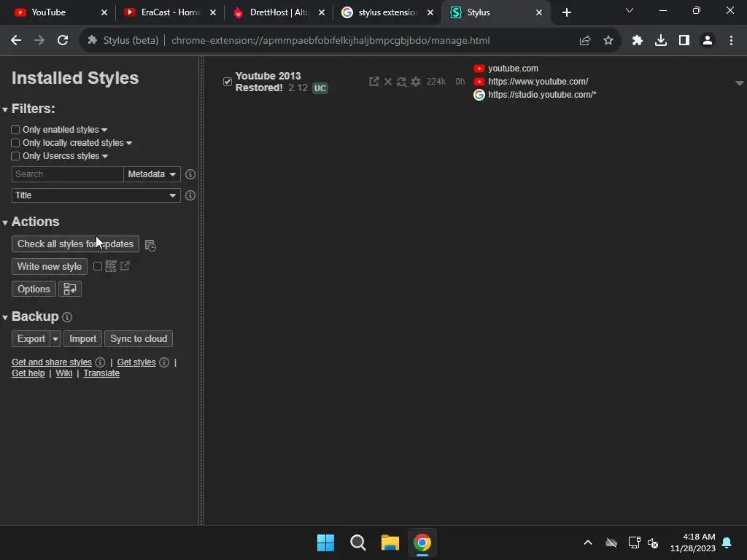Click the sort order info icon

click(190, 195)
